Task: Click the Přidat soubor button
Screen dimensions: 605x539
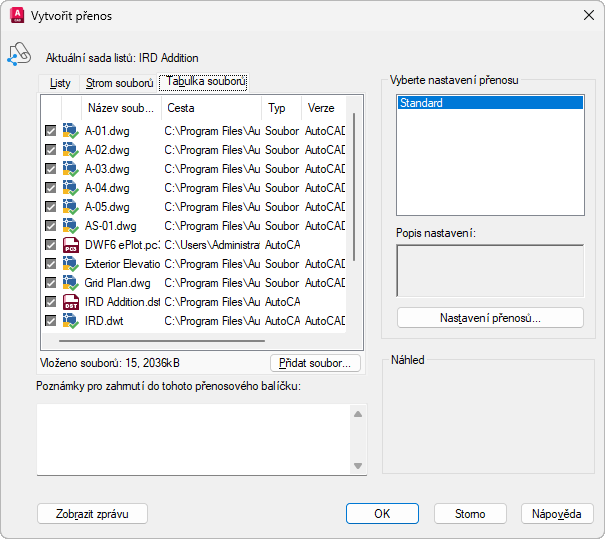Action: click(315, 363)
